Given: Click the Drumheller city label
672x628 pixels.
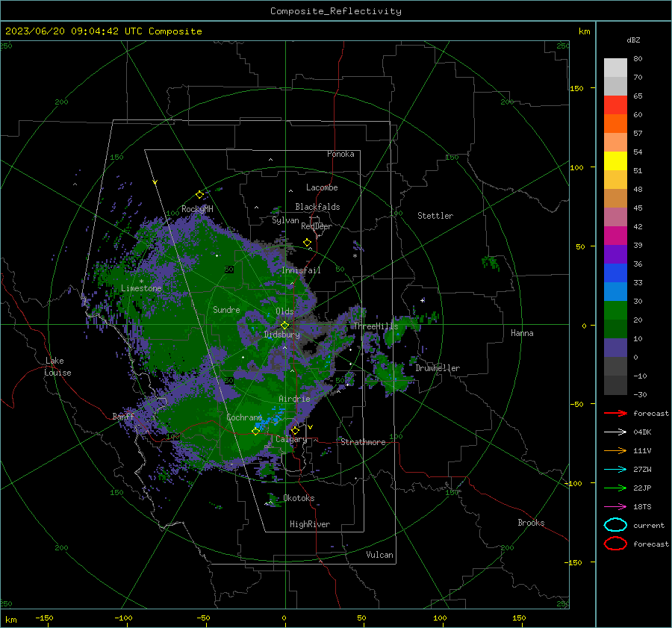Looking at the screenshot, I should pos(438,368).
